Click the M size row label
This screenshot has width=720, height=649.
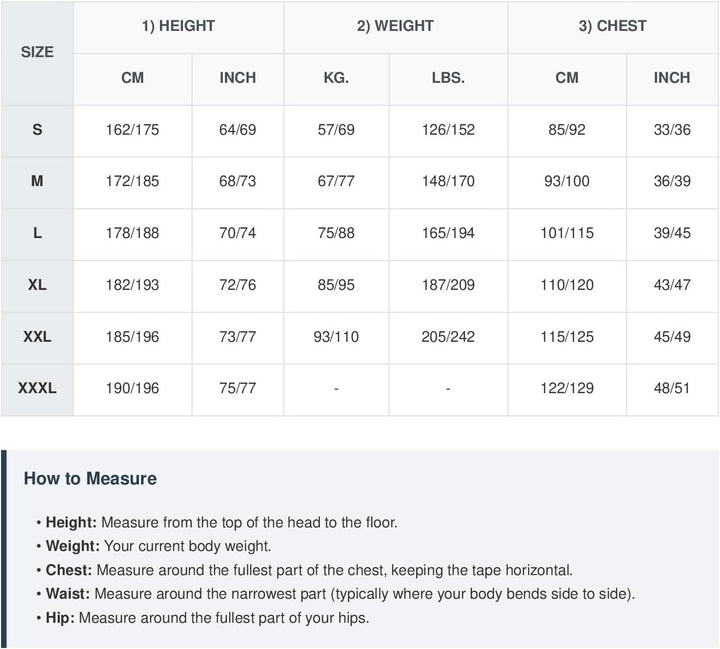(x=37, y=181)
